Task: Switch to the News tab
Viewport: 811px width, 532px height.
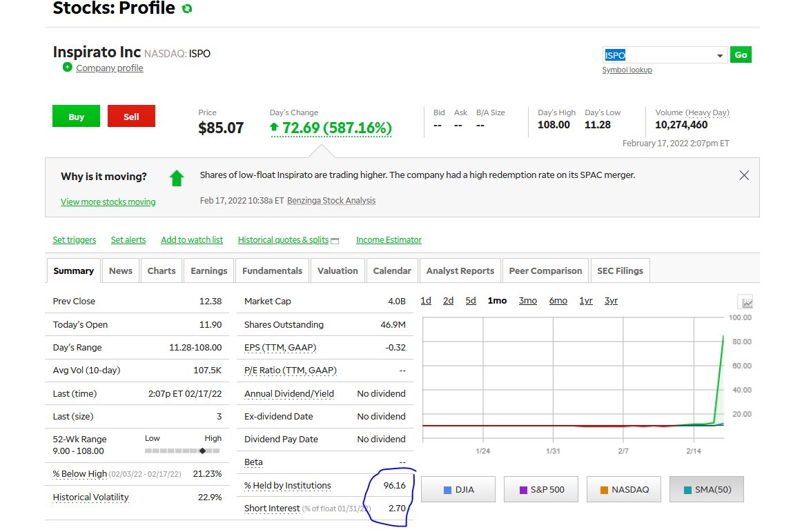Action: click(x=121, y=271)
